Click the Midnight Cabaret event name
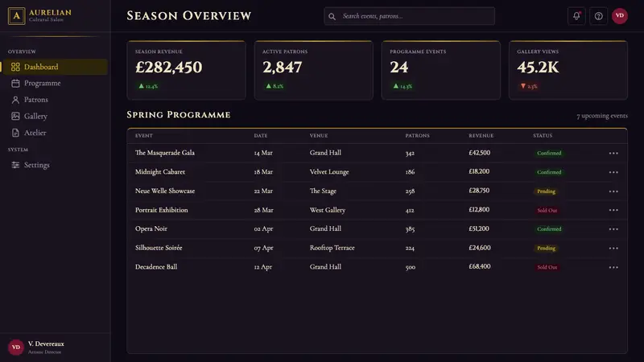This screenshot has height=362, width=644. click(x=160, y=172)
